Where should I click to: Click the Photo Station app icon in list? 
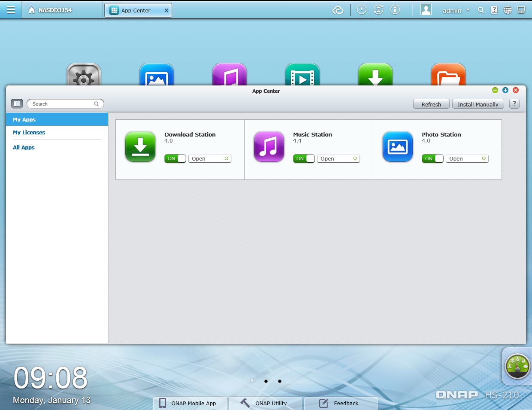[x=398, y=147]
